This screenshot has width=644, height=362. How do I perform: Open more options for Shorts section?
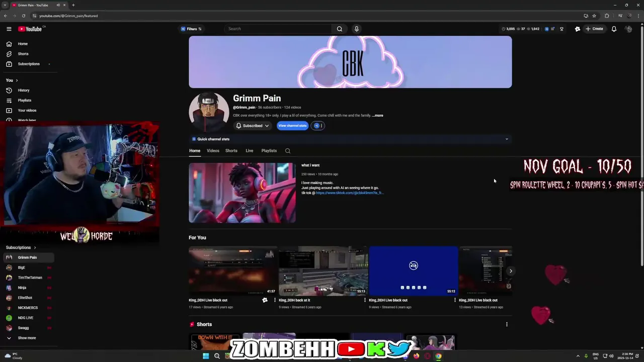[507, 324]
